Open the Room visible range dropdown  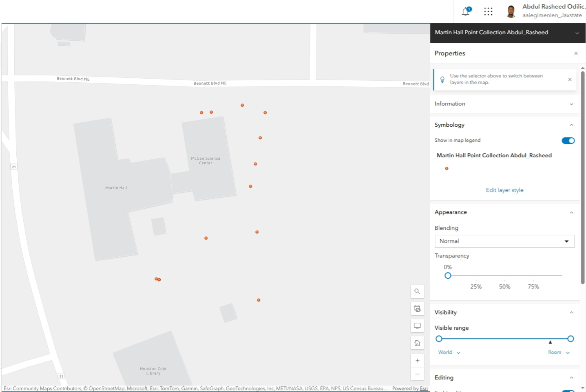(x=559, y=352)
